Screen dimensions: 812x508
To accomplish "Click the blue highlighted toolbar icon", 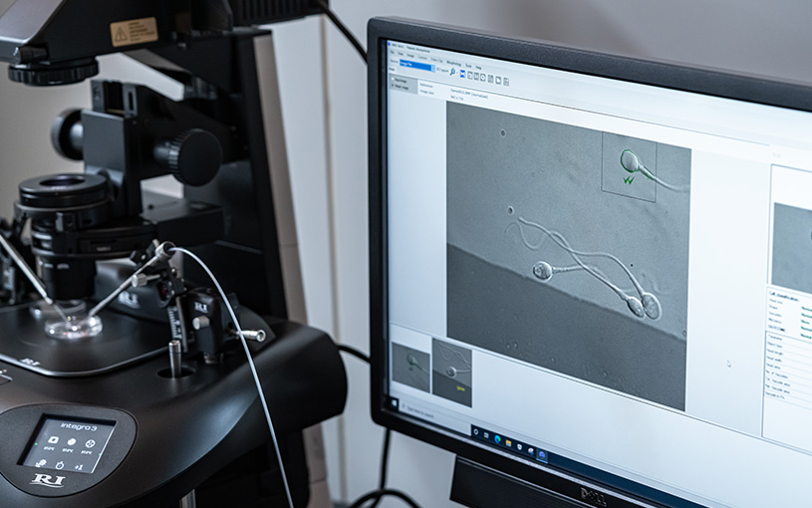I will (462, 74).
